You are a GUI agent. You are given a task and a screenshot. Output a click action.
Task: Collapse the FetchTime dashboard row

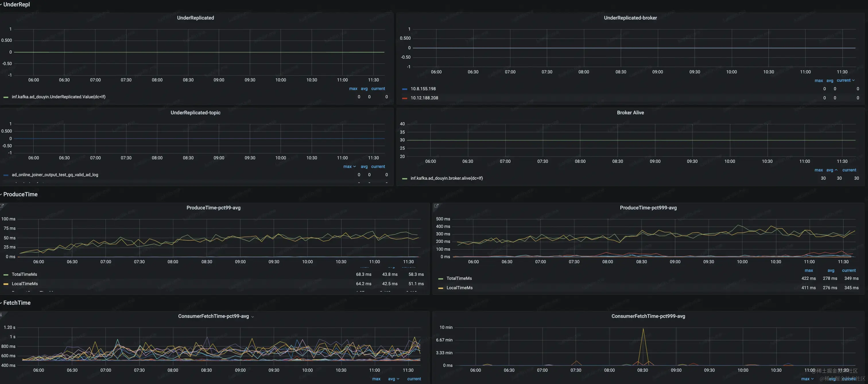[x=17, y=303]
